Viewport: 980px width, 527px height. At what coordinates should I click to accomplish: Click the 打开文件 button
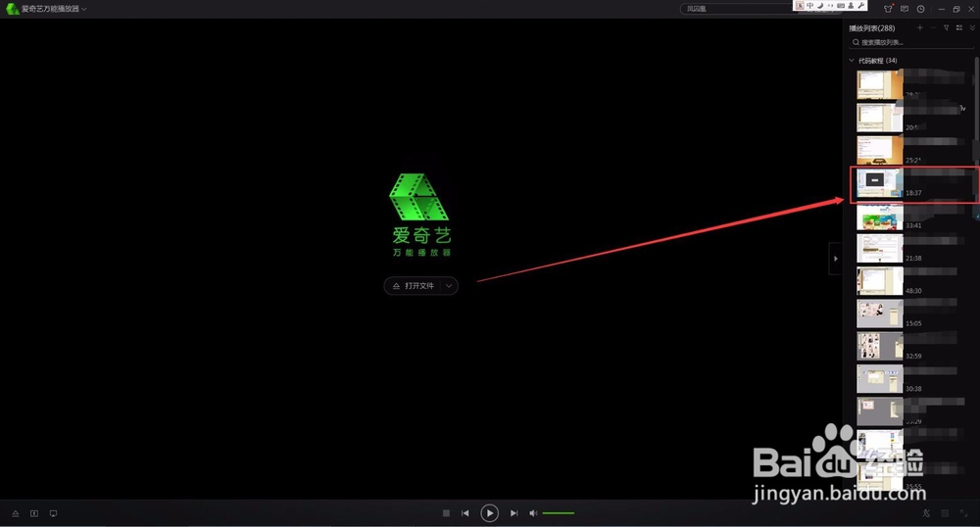click(414, 286)
